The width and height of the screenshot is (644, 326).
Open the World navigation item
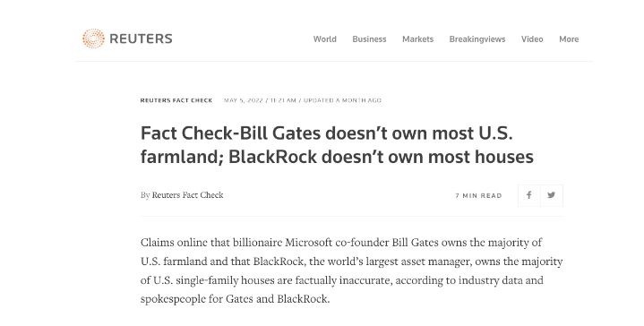pyautogui.click(x=324, y=39)
